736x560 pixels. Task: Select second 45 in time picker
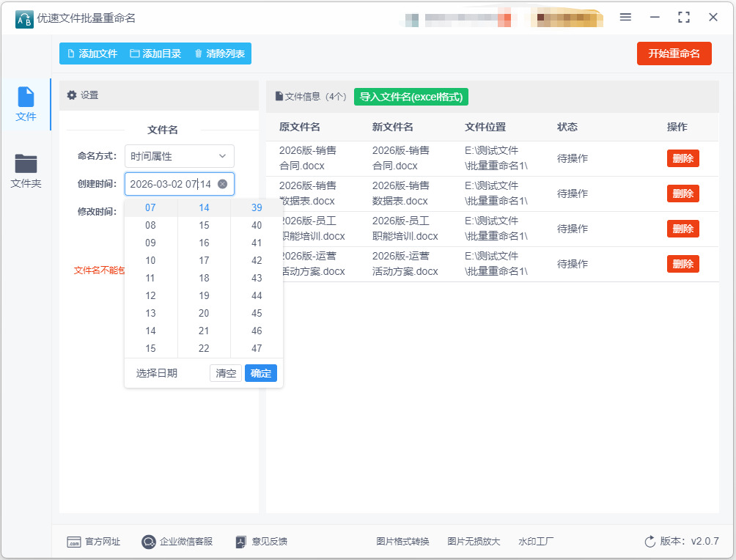point(257,313)
